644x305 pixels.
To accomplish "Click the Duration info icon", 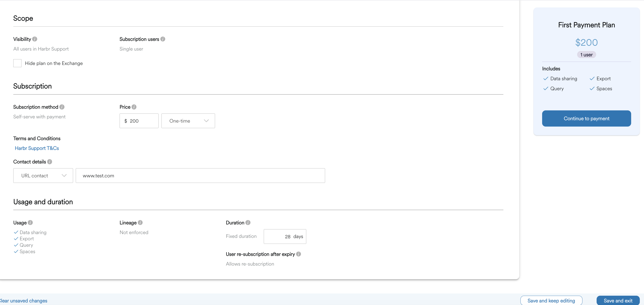I will coord(248,222).
